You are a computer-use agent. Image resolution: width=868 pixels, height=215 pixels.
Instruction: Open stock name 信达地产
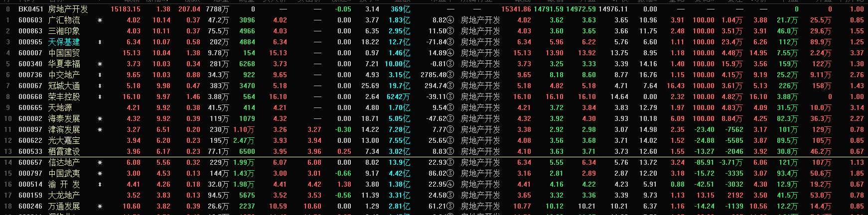click(64, 163)
